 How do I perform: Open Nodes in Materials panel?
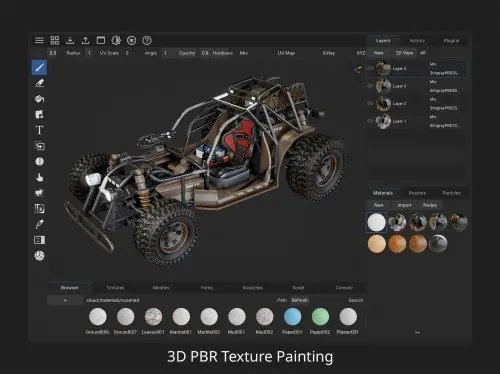(x=430, y=205)
